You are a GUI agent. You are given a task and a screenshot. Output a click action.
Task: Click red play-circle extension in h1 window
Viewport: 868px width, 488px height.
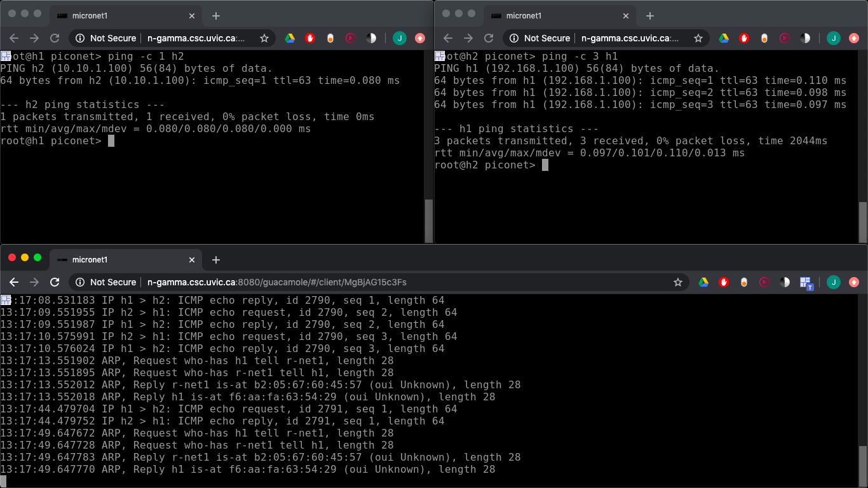(x=351, y=38)
